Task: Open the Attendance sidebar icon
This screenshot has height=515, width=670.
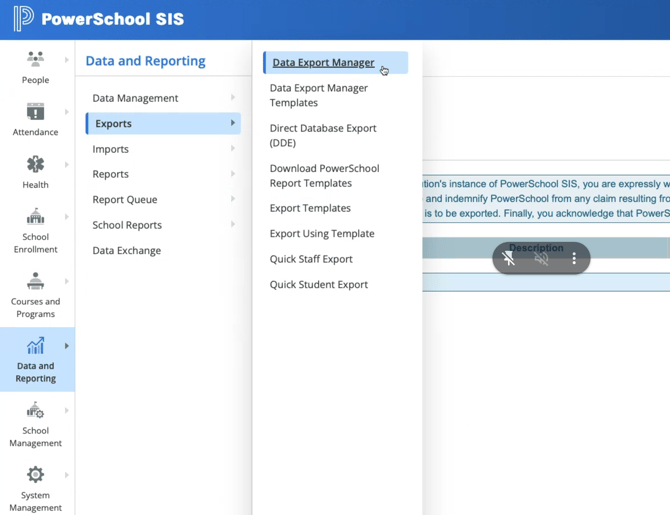Action: coord(35,111)
